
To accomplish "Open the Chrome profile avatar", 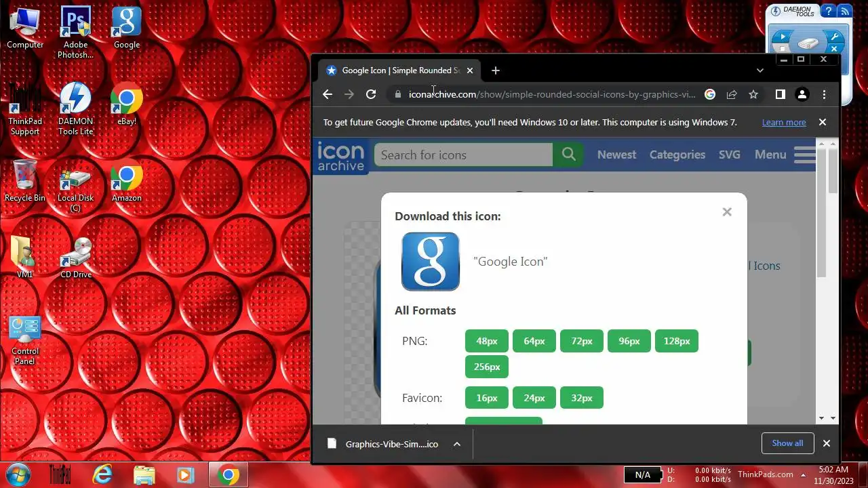I will pos(802,94).
